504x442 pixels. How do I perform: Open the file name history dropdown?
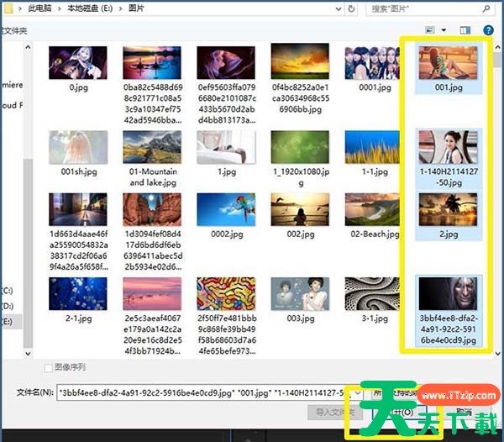pyautogui.click(x=358, y=393)
